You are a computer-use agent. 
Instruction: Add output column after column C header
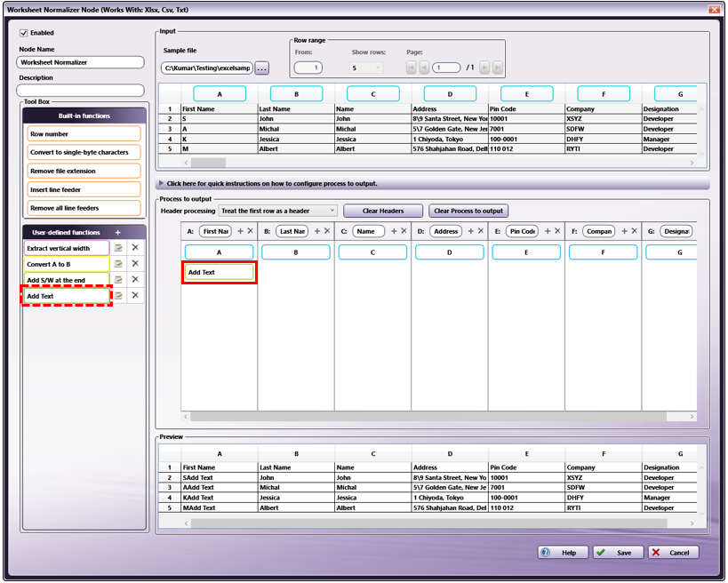[x=394, y=231]
